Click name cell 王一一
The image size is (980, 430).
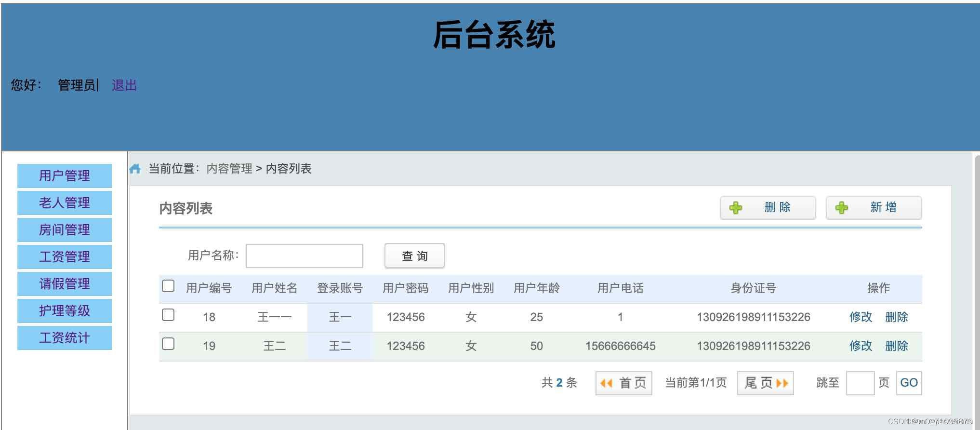[275, 317]
